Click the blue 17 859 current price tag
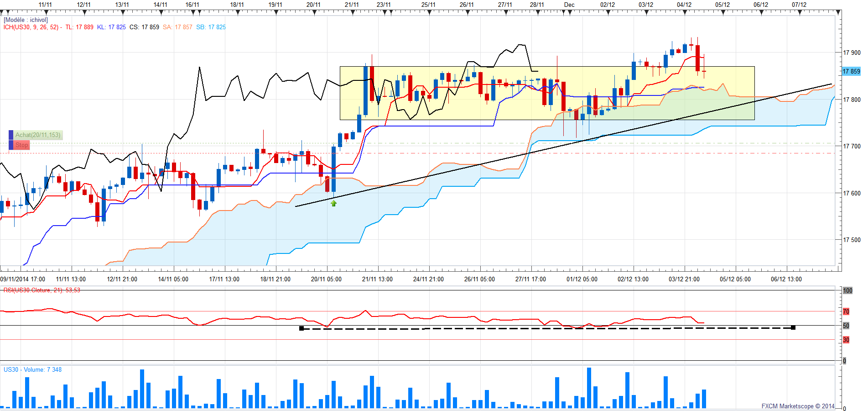Screen dimensions: 868x411 coord(851,71)
